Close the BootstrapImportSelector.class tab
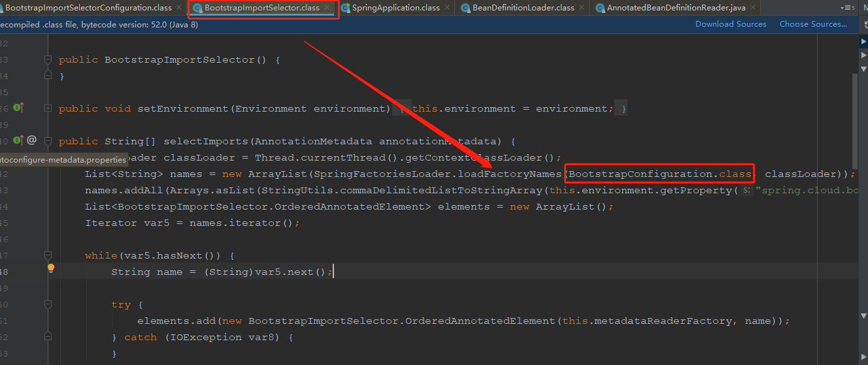The image size is (868, 365). (x=327, y=8)
